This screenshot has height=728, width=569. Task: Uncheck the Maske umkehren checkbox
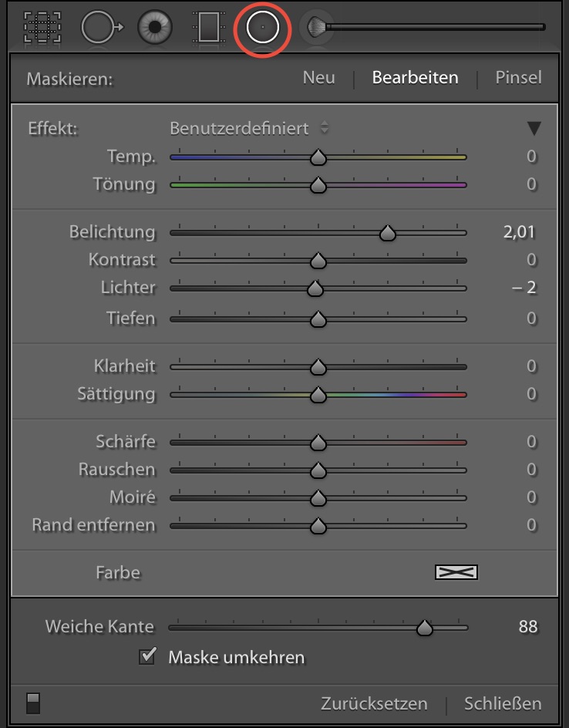(x=146, y=657)
